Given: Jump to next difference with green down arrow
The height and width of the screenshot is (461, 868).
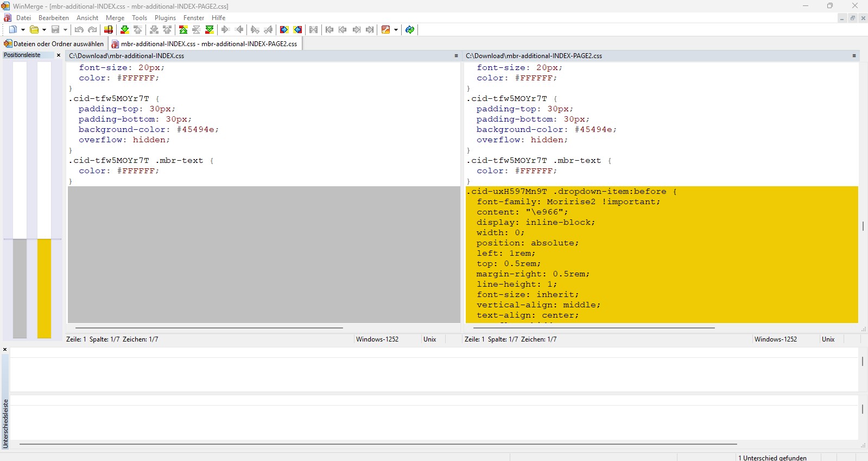Looking at the screenshot, I should tap(125, 30).
